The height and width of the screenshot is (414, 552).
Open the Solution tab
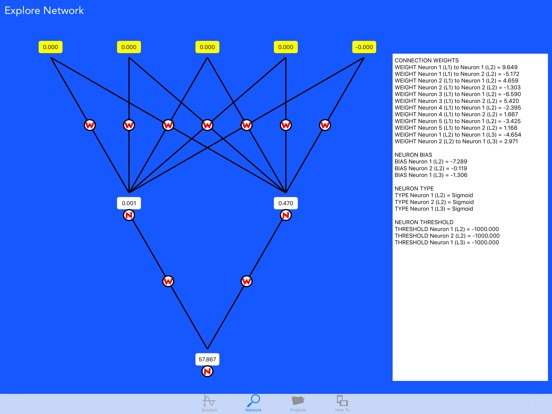tap(209, 403)
